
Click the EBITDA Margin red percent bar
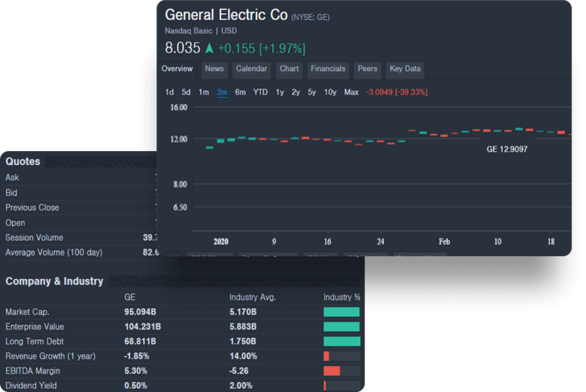point(332,371)
